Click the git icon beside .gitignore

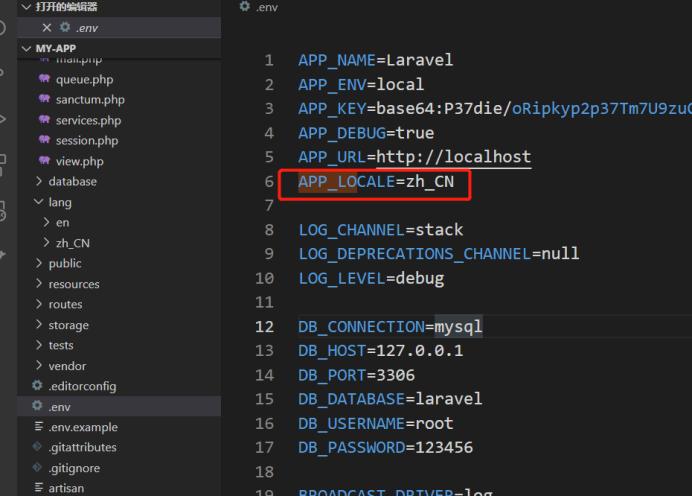coord(38,467)
